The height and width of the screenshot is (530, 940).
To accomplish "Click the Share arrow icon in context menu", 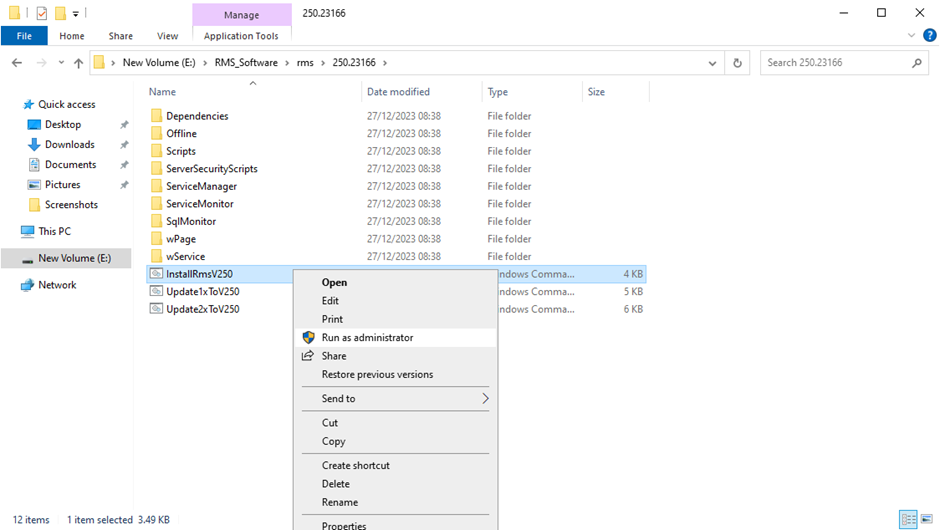I will (x=308, y=356).
